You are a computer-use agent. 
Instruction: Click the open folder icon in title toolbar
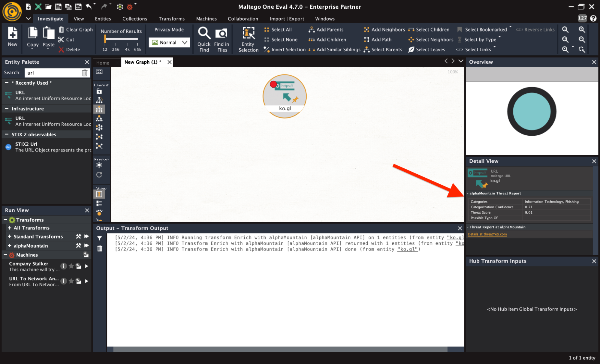[x=48, y=6]
